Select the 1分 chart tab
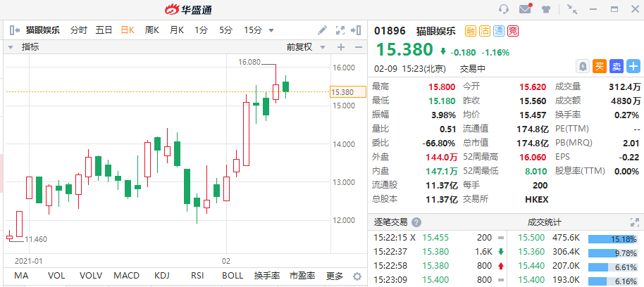The height and width of the screenshot is (287, 644). (x=202, y=30)
